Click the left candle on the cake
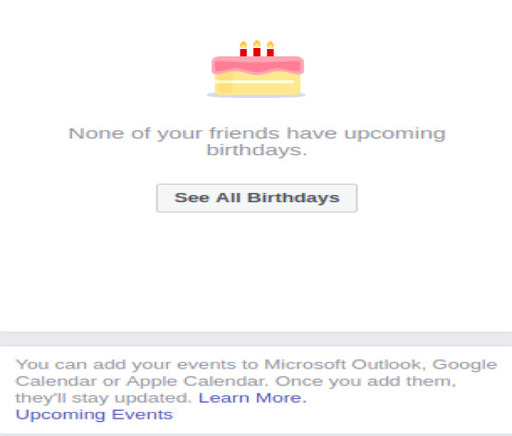 click(243, 49)
